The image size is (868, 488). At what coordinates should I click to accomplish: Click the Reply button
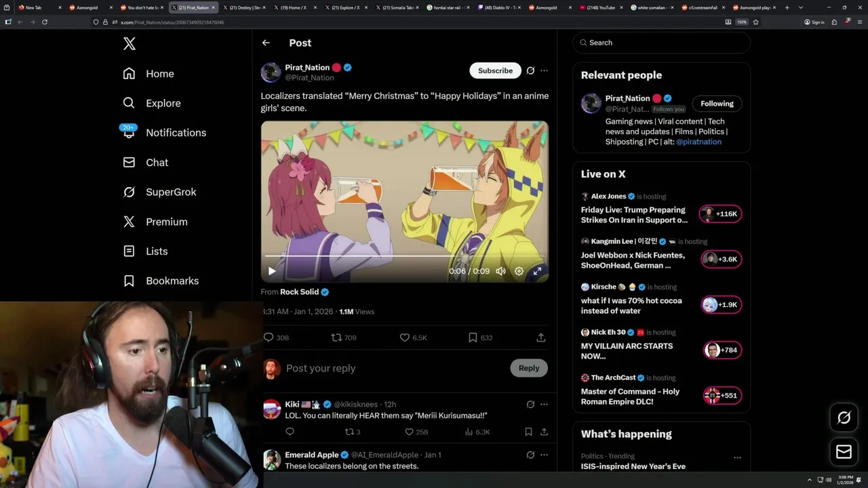(x=529, y=368)
